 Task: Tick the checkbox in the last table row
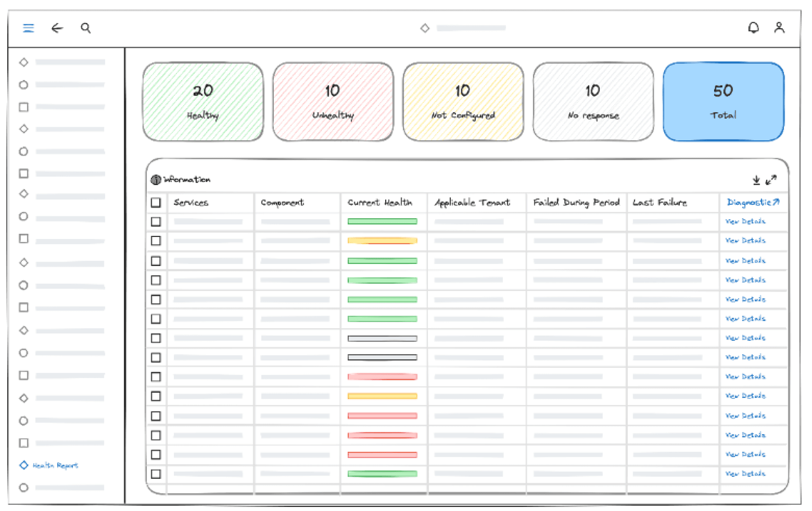[x=156, y=474]
